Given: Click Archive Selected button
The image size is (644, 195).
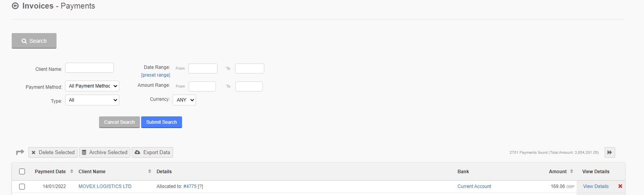Looking at the screenshot, I should 104,153.
